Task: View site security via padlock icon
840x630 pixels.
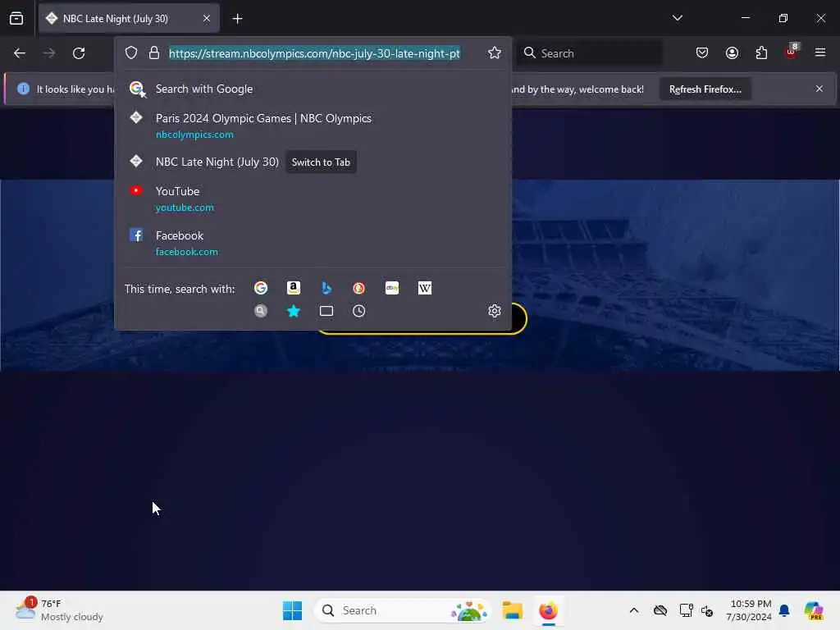Action: [x=154, y=53]
